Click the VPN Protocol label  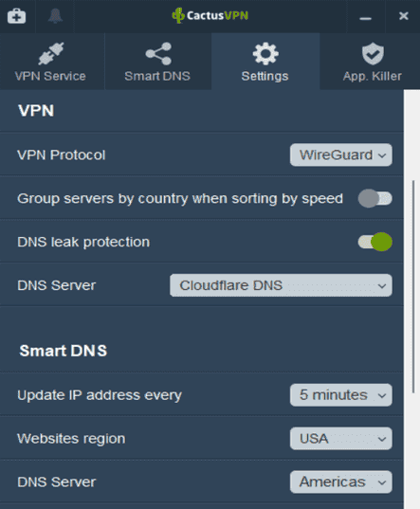pos(62,155)
